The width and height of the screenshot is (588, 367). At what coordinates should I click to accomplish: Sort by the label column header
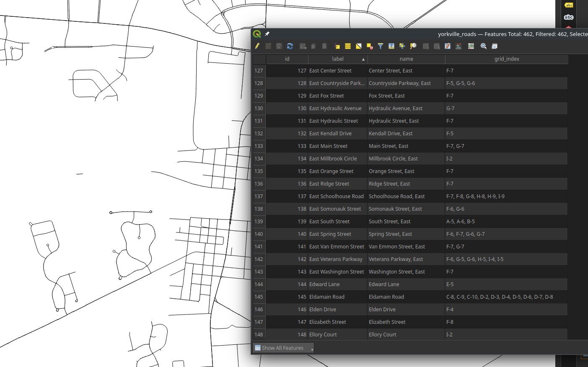coord(338,59)
